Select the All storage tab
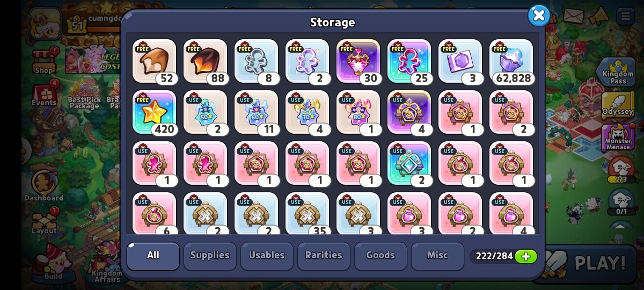This screenshot has width=644, height=290. [153, 256]
